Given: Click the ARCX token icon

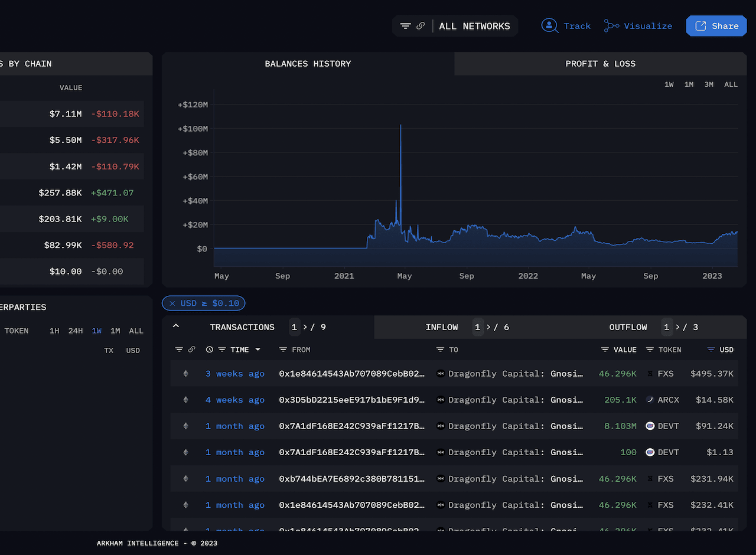Looking at the screenshot, I should tap(650, 400).
